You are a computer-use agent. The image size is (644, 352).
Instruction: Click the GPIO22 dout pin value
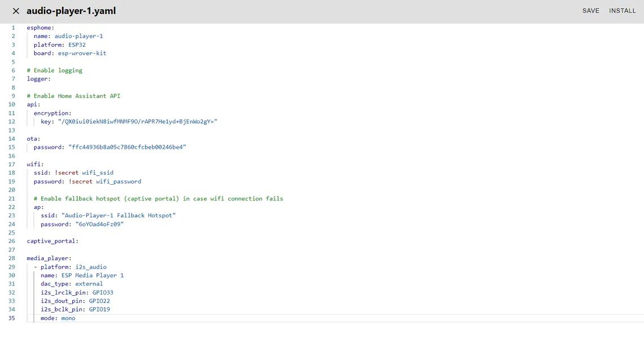pos(99,301)
